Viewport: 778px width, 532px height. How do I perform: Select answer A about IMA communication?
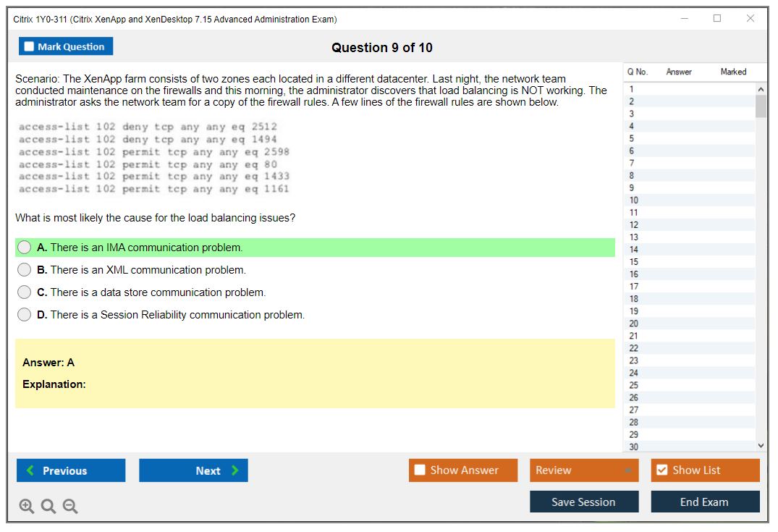[25, 248]
